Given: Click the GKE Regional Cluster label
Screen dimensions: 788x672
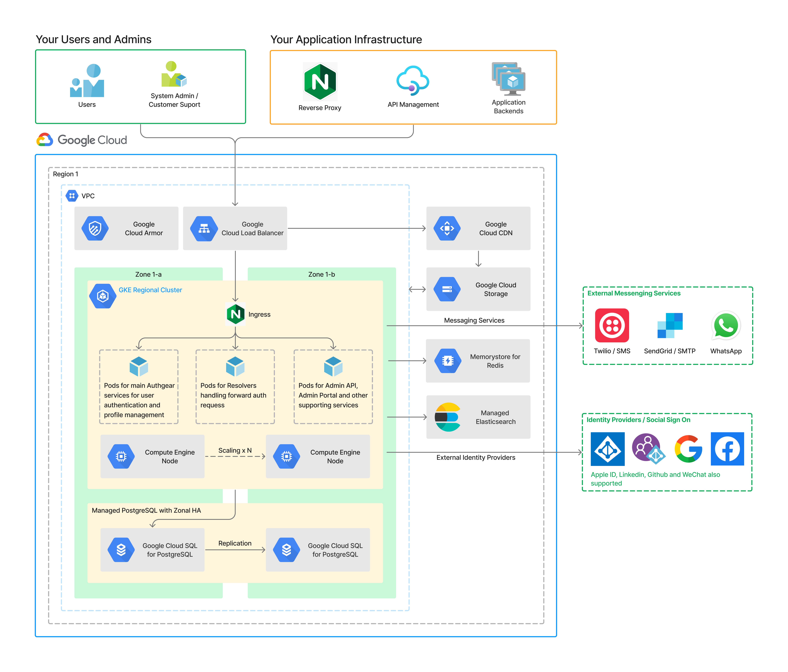Looking at the screenshot, I should coord(150,290).
